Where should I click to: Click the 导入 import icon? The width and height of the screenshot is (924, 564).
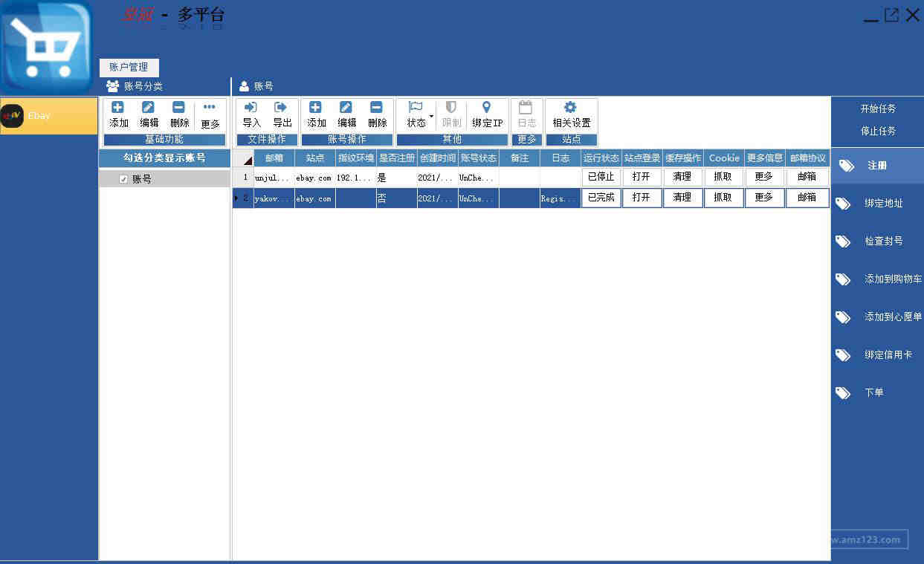click(251, 108)
